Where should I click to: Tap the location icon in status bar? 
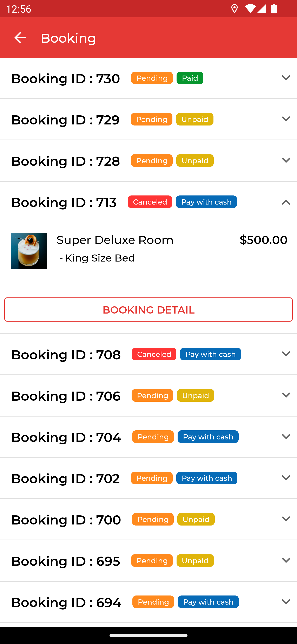[x=234, y=9]
